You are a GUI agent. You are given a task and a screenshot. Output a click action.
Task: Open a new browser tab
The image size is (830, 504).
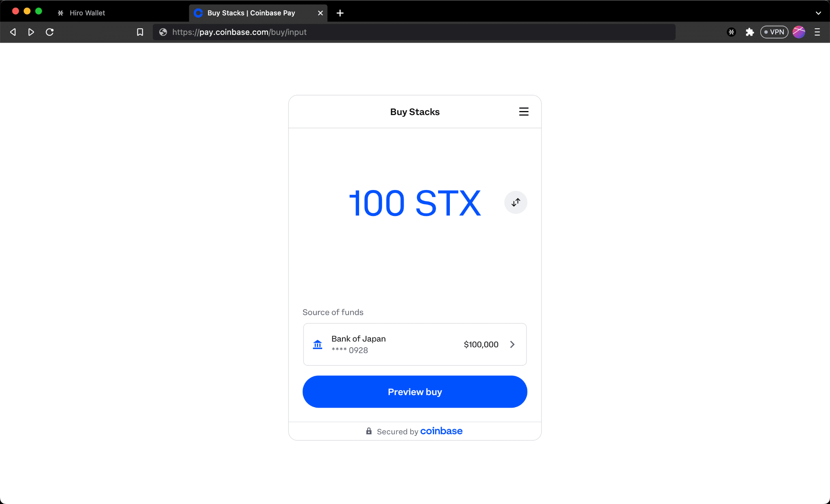click(339, 13)
